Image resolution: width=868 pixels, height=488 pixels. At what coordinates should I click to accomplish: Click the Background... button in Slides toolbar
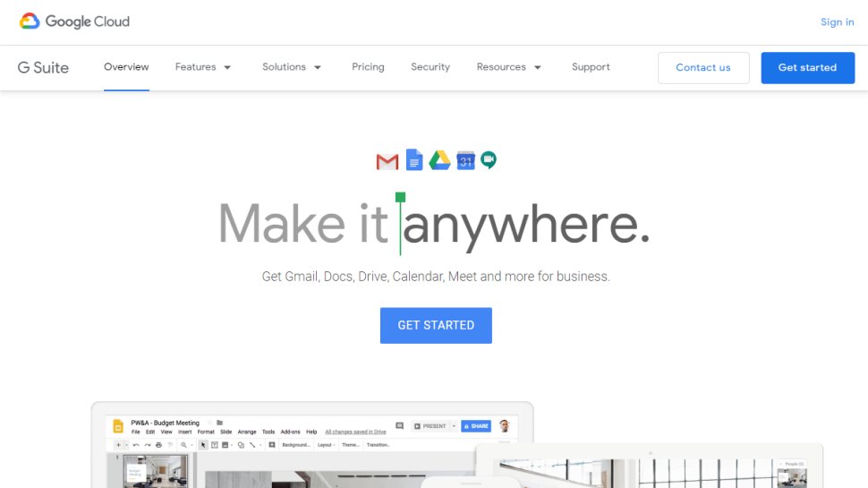(296, 445)
